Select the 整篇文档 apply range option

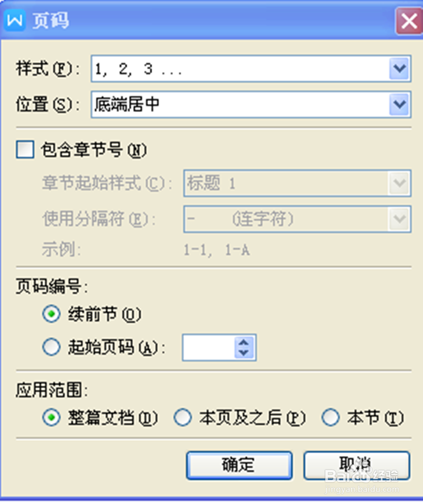tap(51, 417)
